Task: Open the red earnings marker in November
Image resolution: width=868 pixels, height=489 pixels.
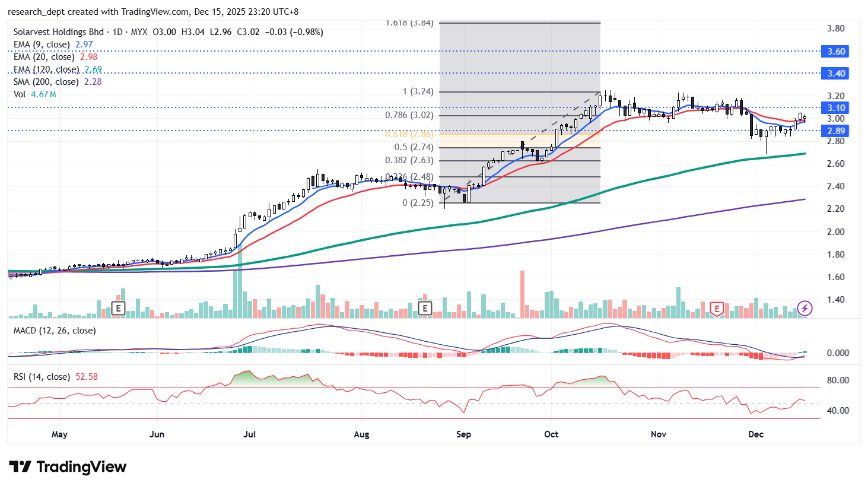Action: click(x=717, y=309)
